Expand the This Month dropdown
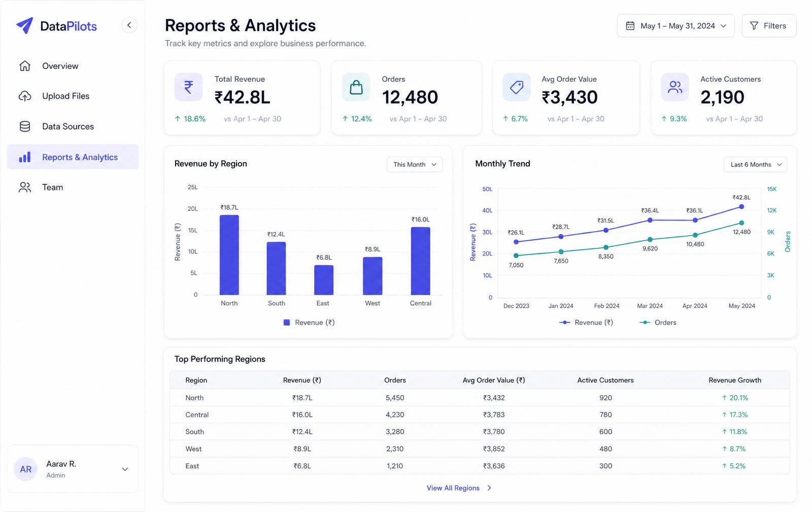 (x=415, y=165)
